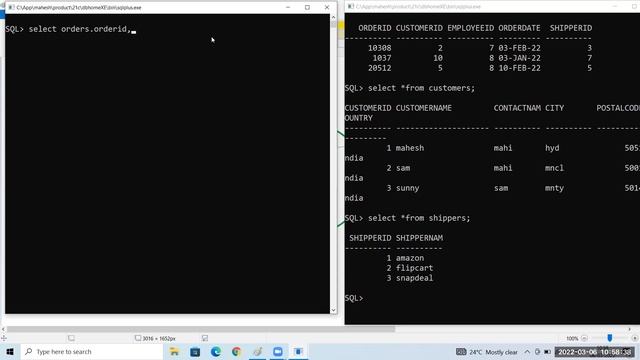The height and width of the screenshot is (360, 640).
Task: Click the date 03-JAN-22
Action: (519, 58)
